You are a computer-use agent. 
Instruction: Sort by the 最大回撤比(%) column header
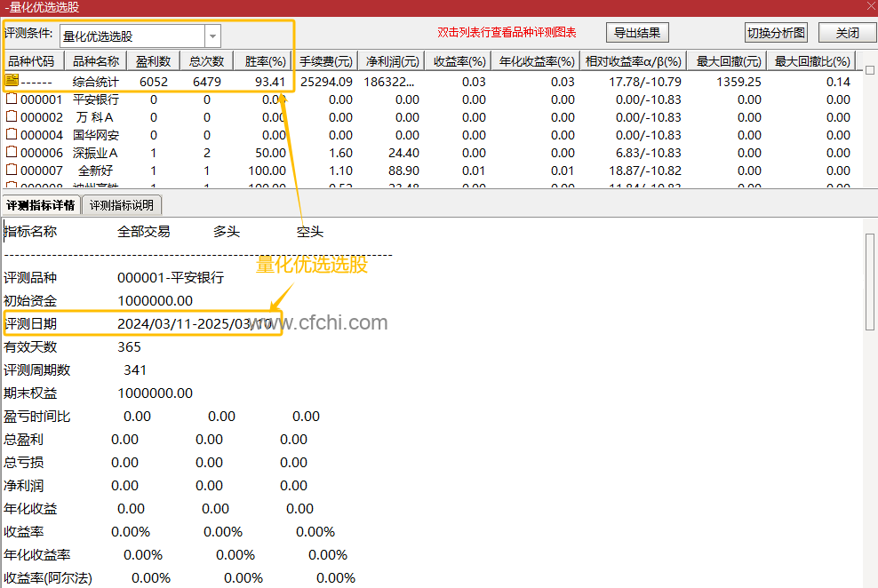point(812,61)
